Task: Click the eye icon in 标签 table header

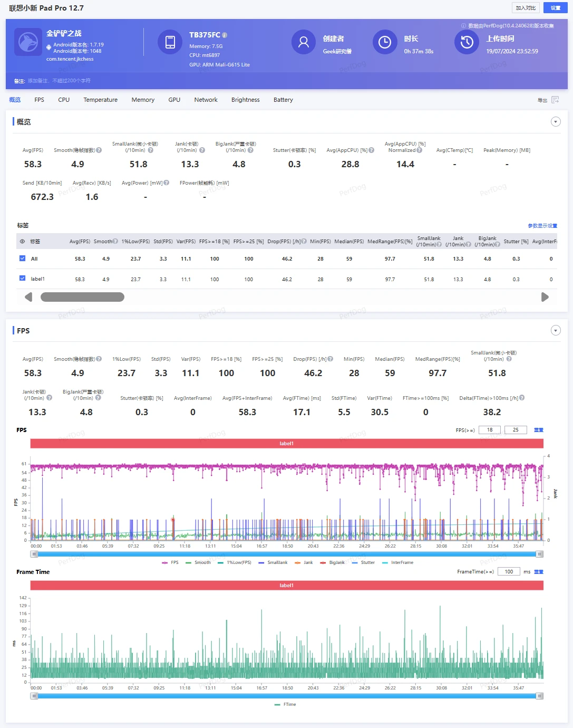Action: pos(22,242)
